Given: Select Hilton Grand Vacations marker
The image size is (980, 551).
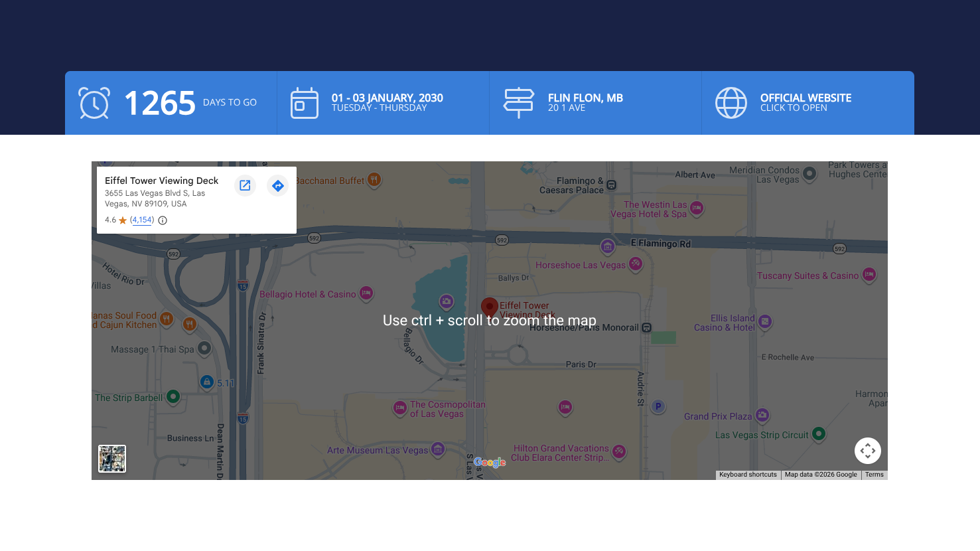Looking at the screenshot, I should pos(619,452).
